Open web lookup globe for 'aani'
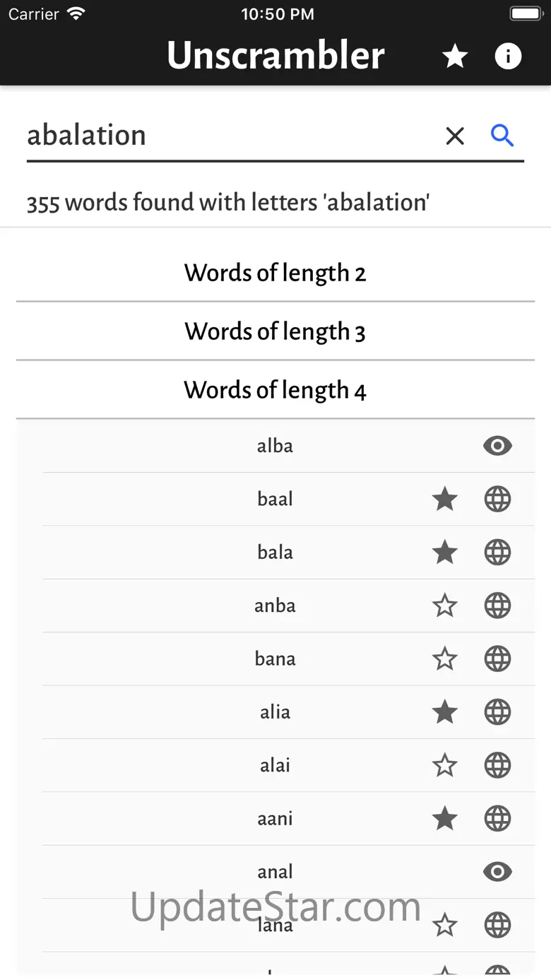The width and height of the screenshot is (551, 980). coord(497,819)
